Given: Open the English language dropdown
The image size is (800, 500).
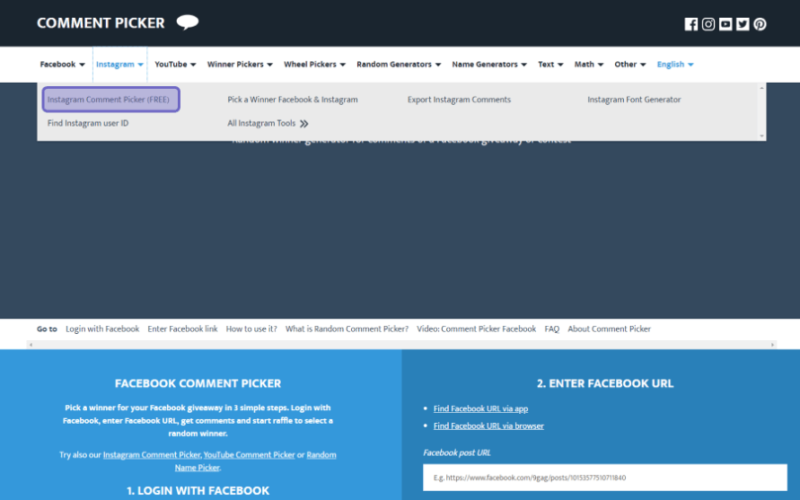Looking at the screenshot, I should tap(675, 64).
